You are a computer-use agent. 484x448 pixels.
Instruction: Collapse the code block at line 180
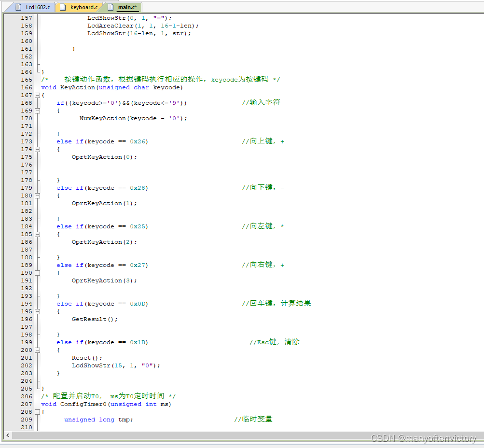37,196
